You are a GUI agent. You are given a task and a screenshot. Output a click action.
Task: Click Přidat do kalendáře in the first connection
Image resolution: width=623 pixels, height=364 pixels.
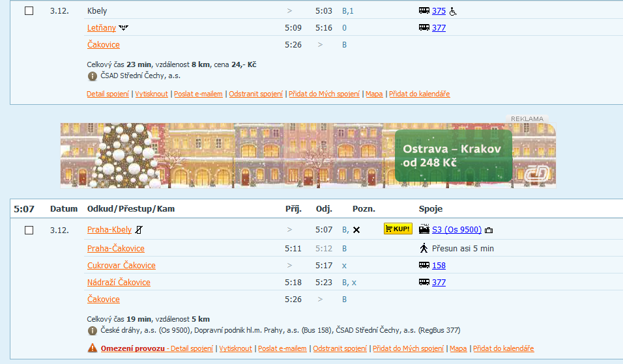[x=420, y=94]
